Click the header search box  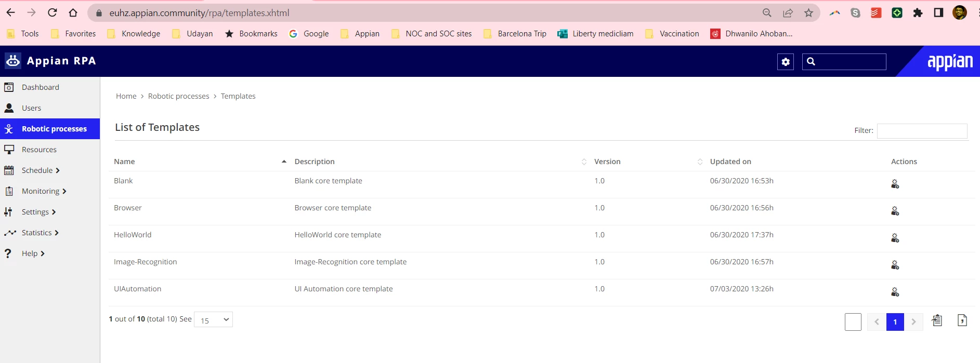(844, 62)
